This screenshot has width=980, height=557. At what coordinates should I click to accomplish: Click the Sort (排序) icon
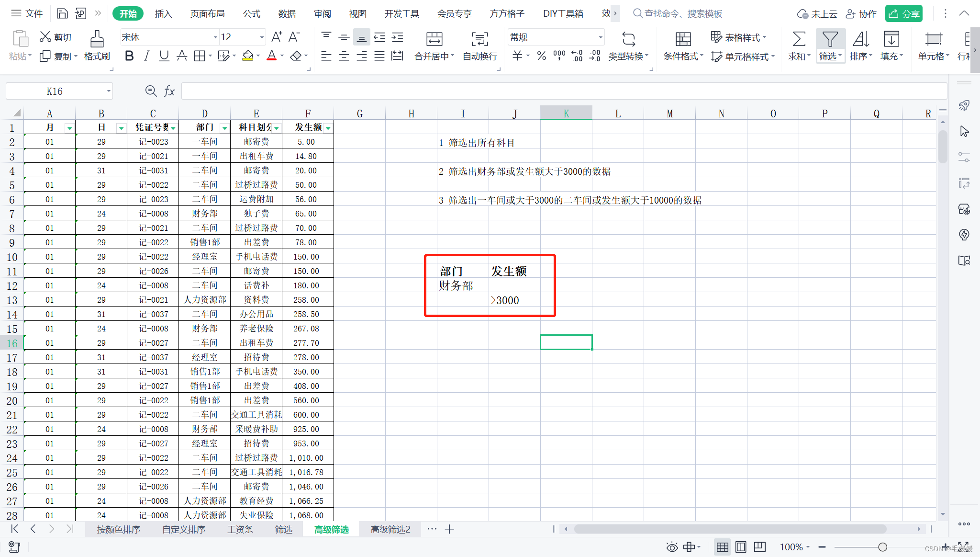click(x=860, y=39)
